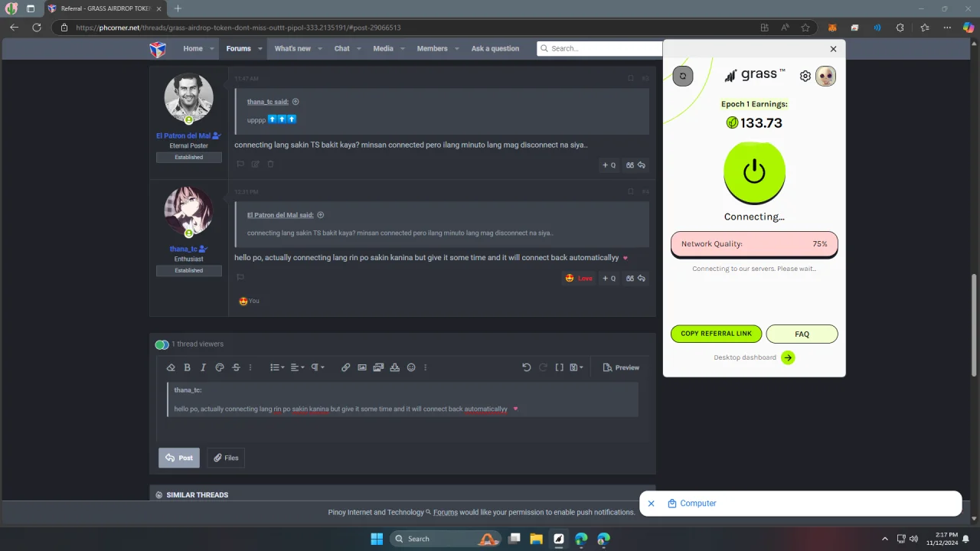Viewport: 980px width, 551px height.
Task: Expand the Chat dropdown arrow
Action: coord(359,48)
